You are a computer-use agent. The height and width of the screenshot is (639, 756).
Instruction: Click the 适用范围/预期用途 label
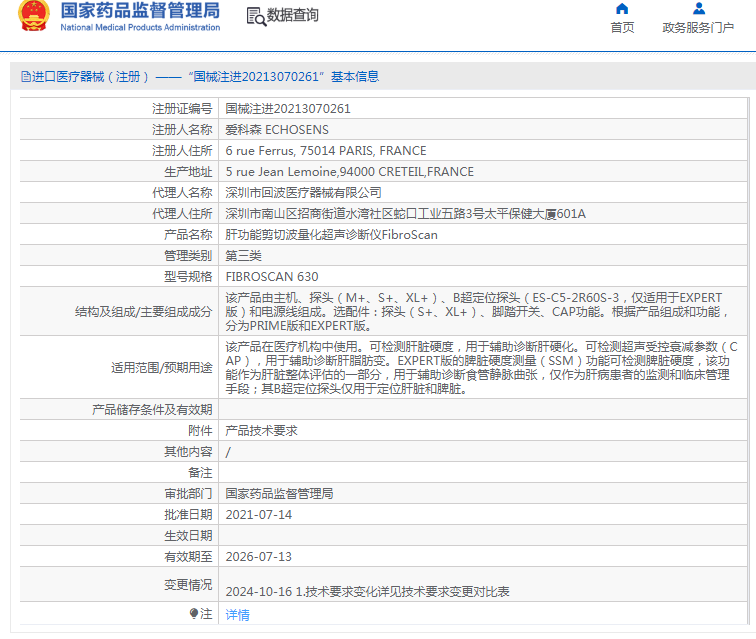162,367
